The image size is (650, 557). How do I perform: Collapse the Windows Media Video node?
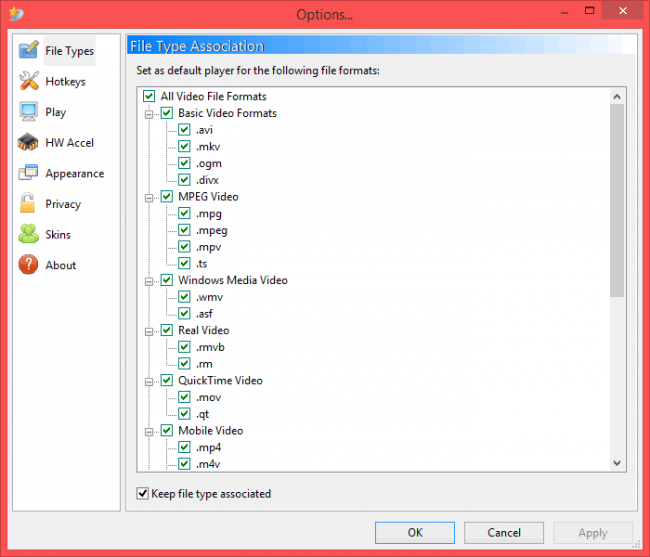point(149,281)
